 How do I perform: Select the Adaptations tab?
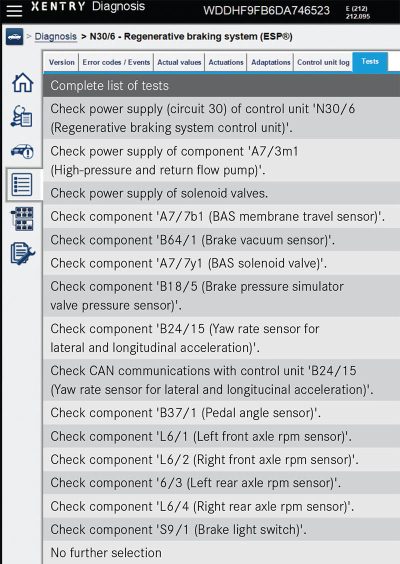coord(271,62)
